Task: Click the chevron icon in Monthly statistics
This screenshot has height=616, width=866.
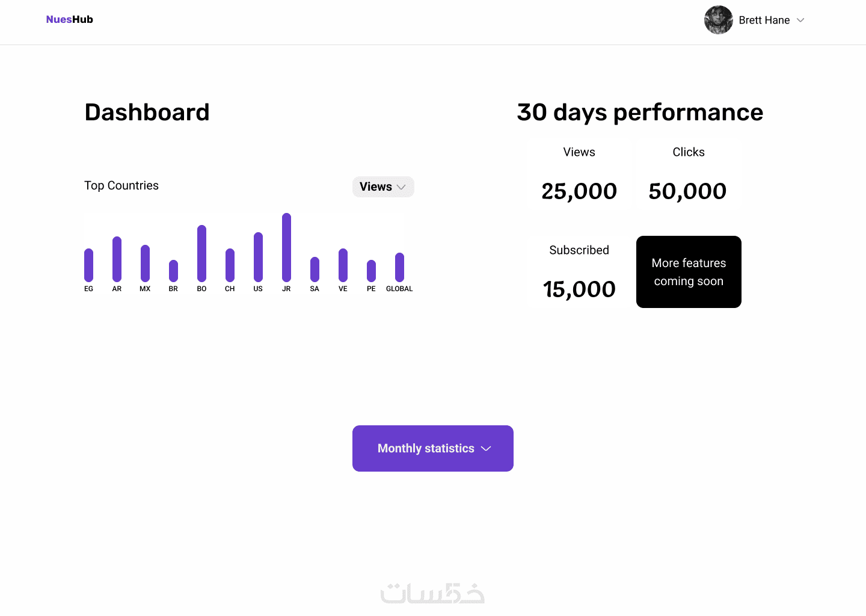Action: click(x=487, y=449)
